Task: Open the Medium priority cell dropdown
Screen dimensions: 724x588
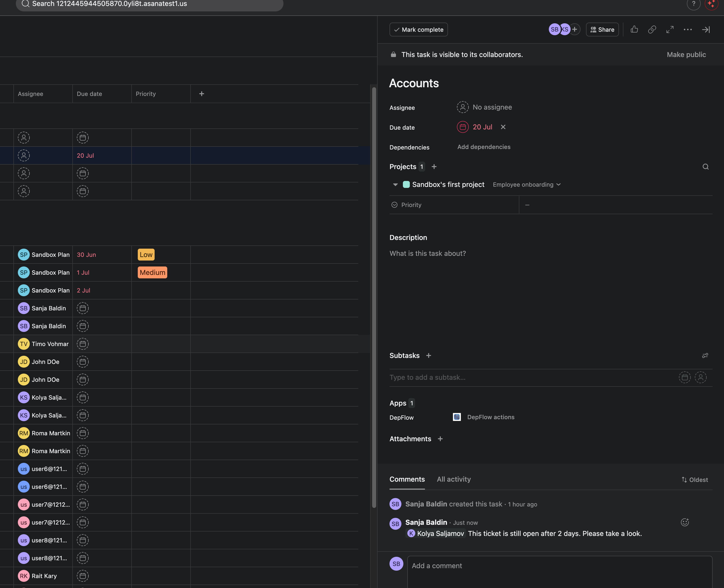Action: (x=152, y=273)
